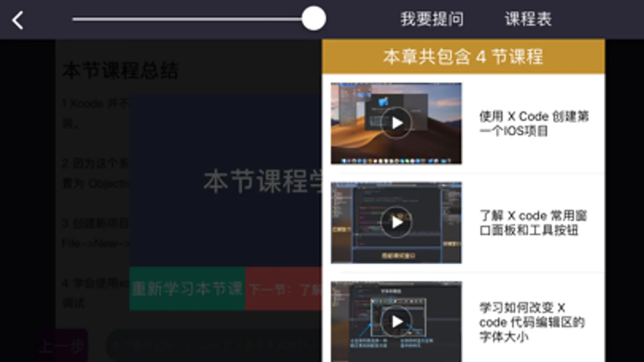Play the 使用 X Code 创建第一个iOS项目 video
Image resolution: width=644 pixels, height=362 pixels.
tap(396, 123)
